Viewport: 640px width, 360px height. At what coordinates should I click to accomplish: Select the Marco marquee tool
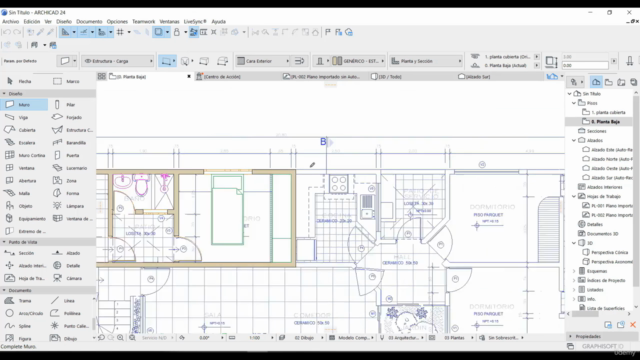click(x=72, y=81)
